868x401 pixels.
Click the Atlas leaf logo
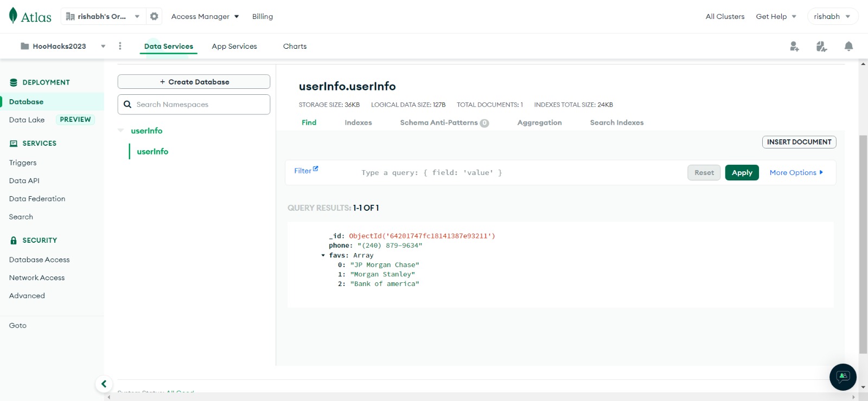(x=13, y=16)
